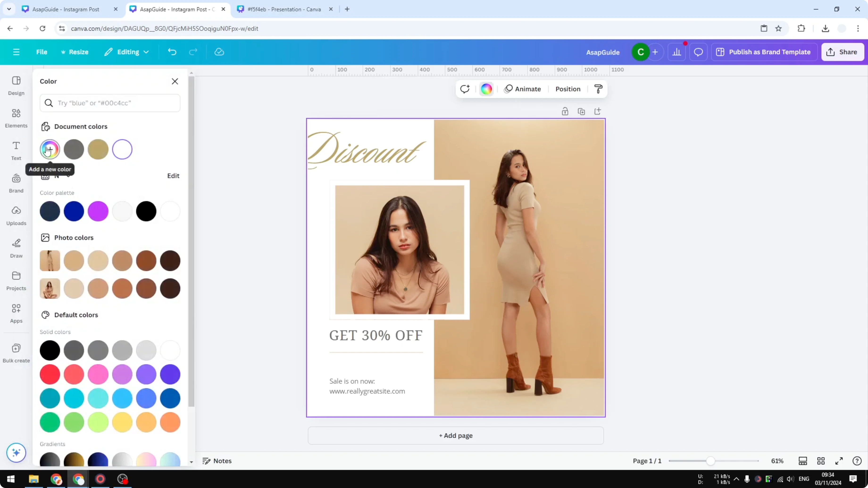Select the Draw tool in the sidebar
Viewport: 868px width, 488px height.
pos(16,248)
